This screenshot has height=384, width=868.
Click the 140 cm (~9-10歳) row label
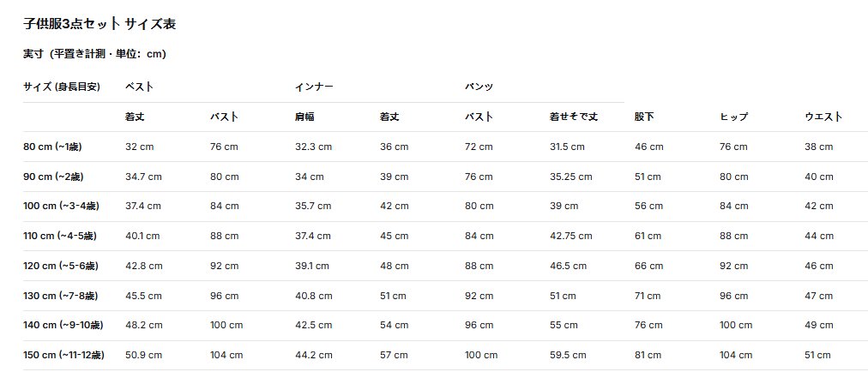[x=63, y=326]
